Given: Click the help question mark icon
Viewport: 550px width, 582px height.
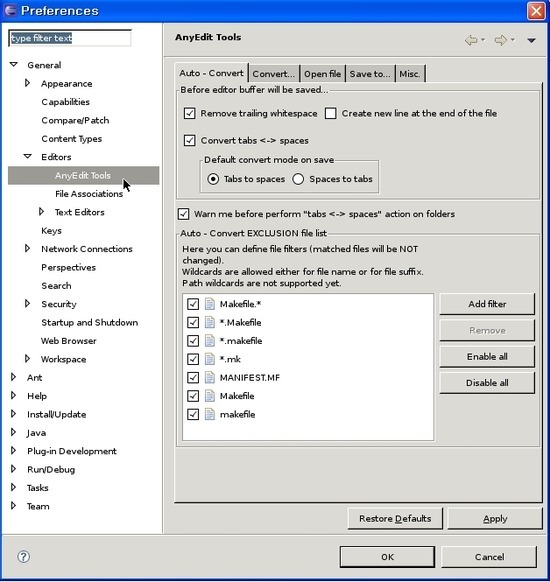Looking at the screenshot, I should point(23,556).
